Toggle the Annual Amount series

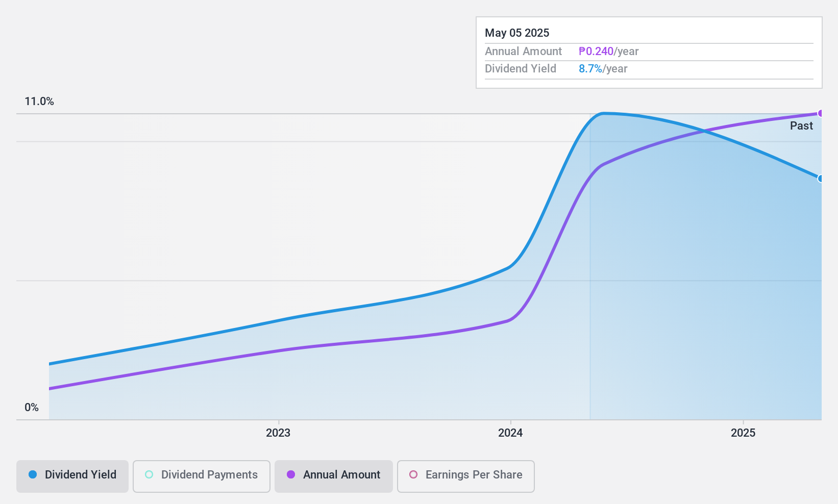(333, 476)
